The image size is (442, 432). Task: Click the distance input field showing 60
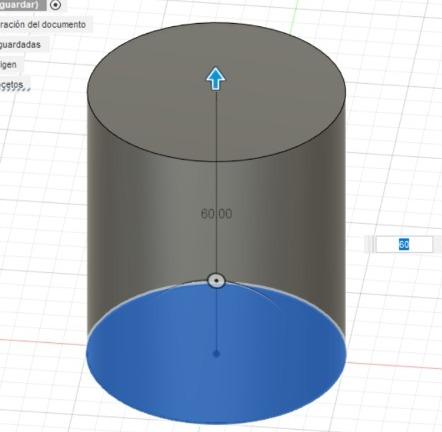(404, 244)
